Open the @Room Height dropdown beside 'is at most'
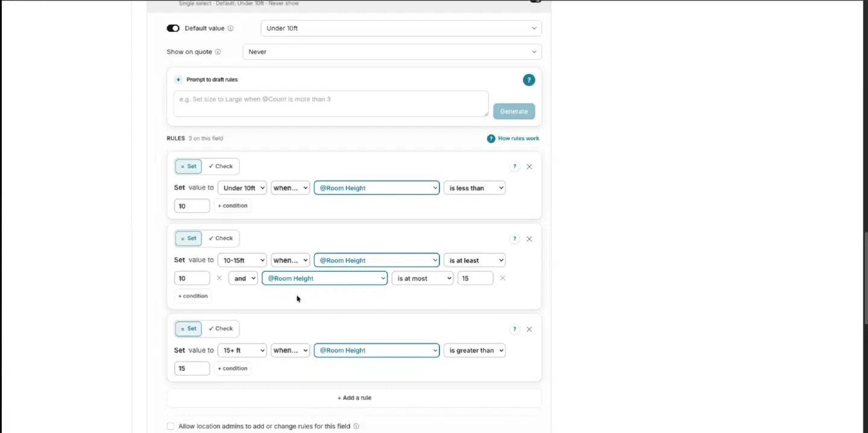This screenshot has height=433, width=868. coord(325,278)
